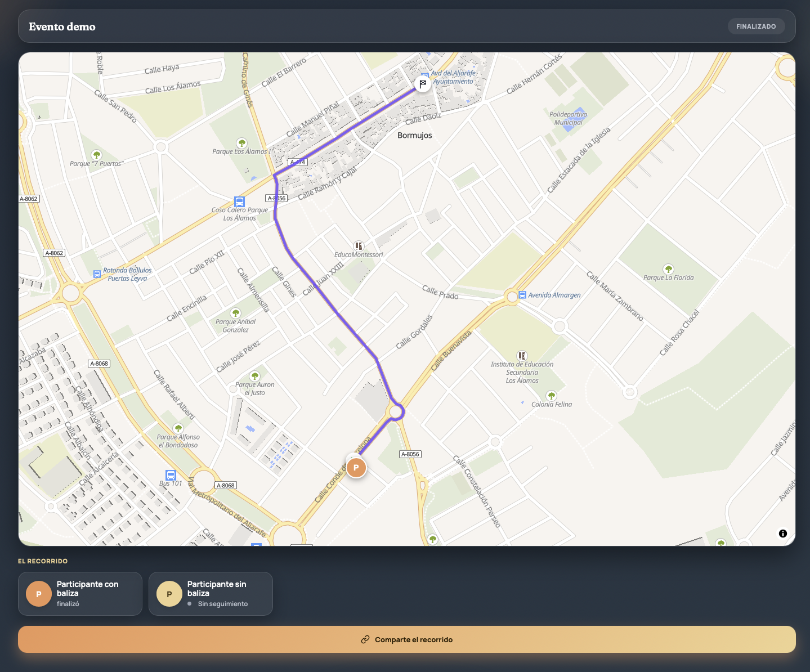The height and width of the screenshot is (672, 810).
Task: Click the Parque Los Álamos tree icon
Action: (242, 143)
